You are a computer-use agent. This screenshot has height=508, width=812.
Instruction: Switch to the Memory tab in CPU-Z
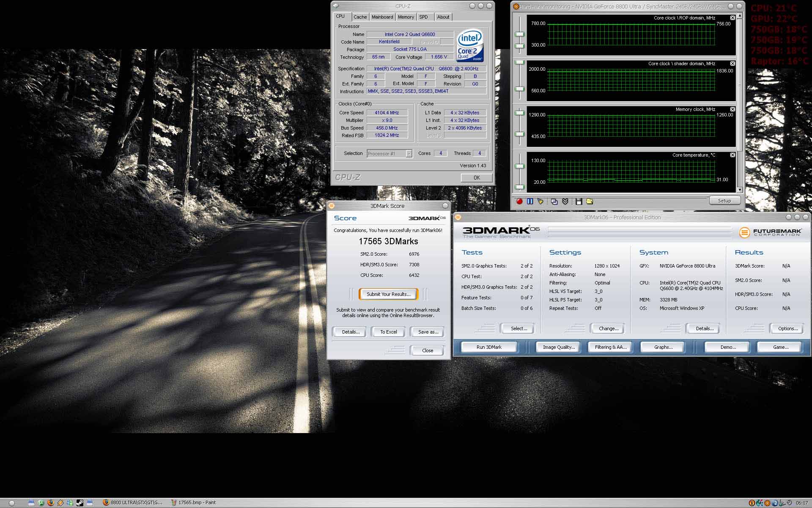(406, 17)
